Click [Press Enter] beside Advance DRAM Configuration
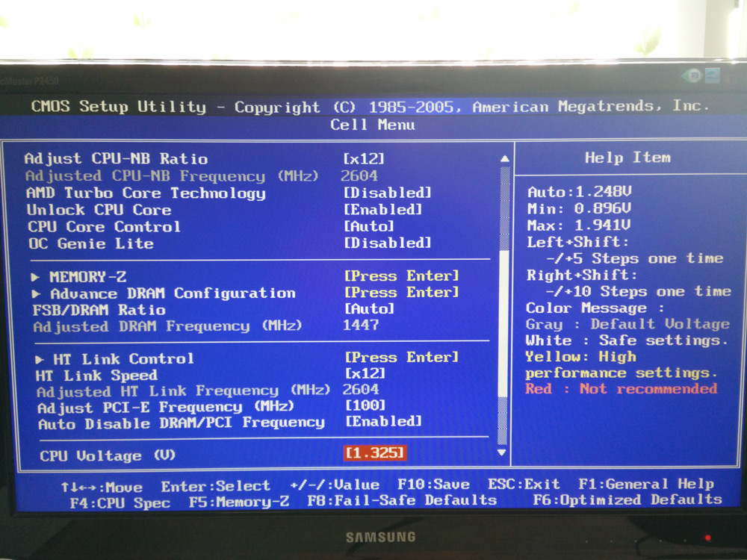This screenshot has width=747, height=560. [402, 292]
